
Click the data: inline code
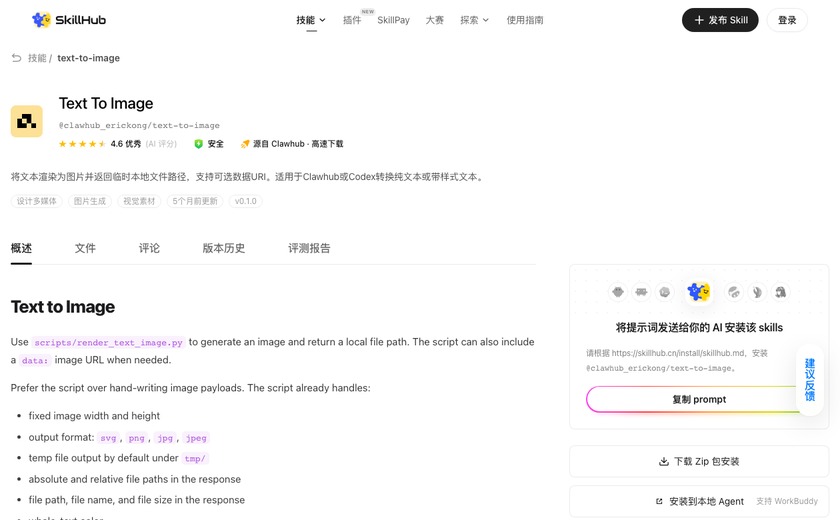click(x=35, y=361)
